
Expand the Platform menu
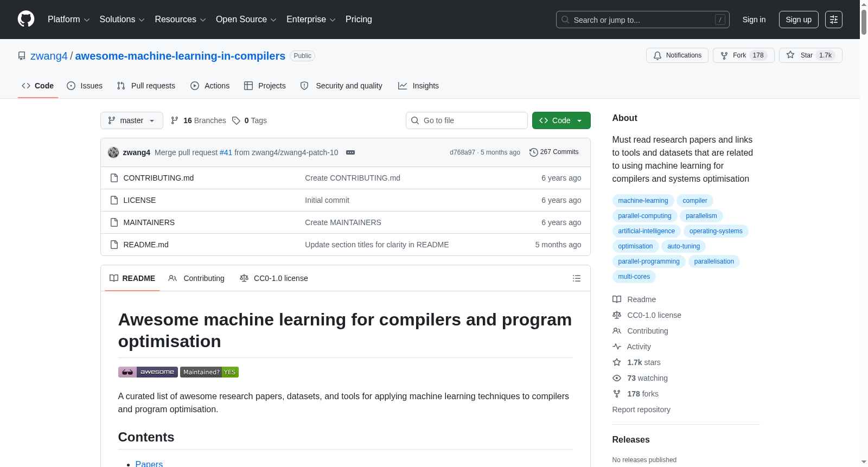tap(68, 20)
